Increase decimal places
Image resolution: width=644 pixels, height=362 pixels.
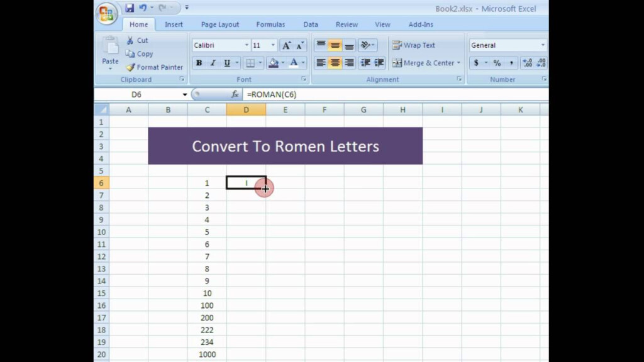point(528,63)
